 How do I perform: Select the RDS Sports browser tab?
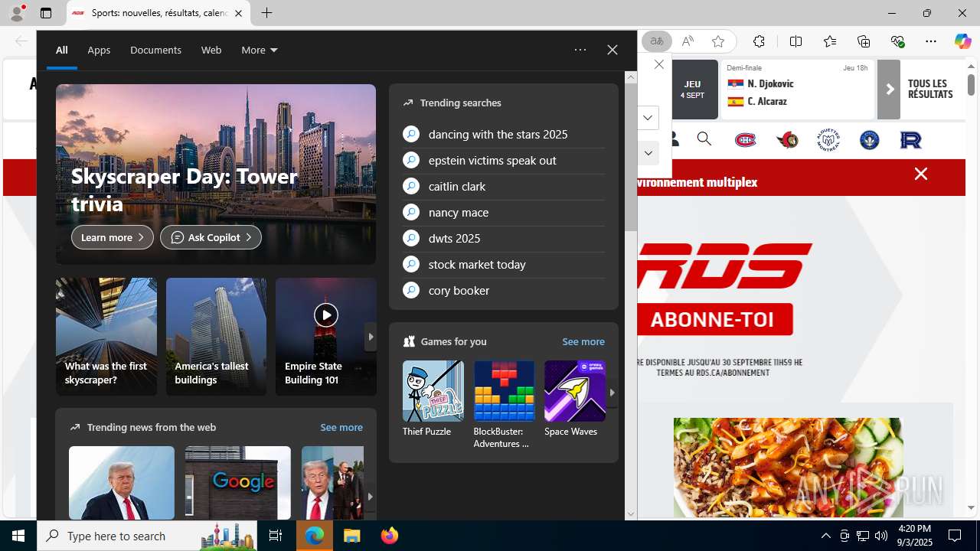coord(158,13)
